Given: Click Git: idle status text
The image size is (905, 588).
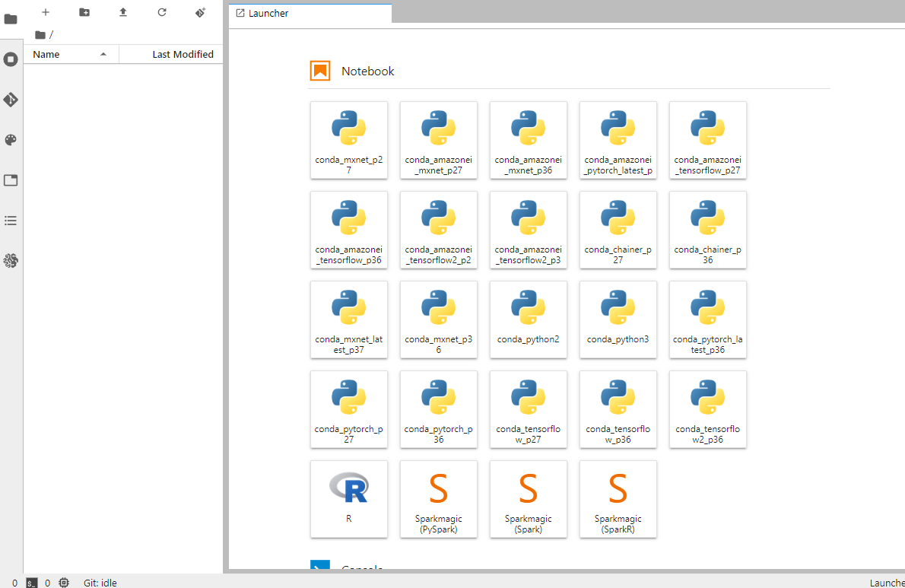Looking at the screenshot, I should (x=100, y=583).
